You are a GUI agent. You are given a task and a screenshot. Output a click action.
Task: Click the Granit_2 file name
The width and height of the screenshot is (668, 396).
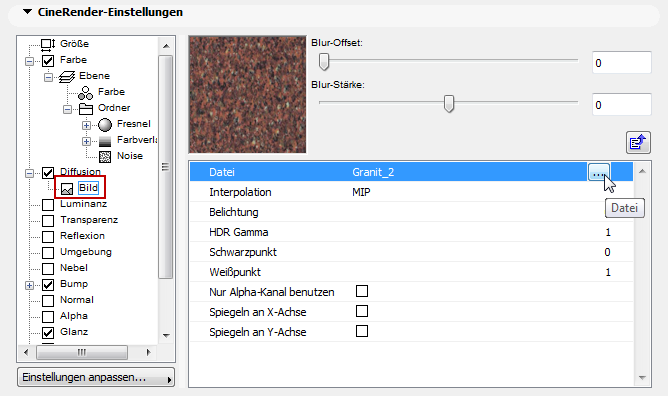tap(373, 172)
